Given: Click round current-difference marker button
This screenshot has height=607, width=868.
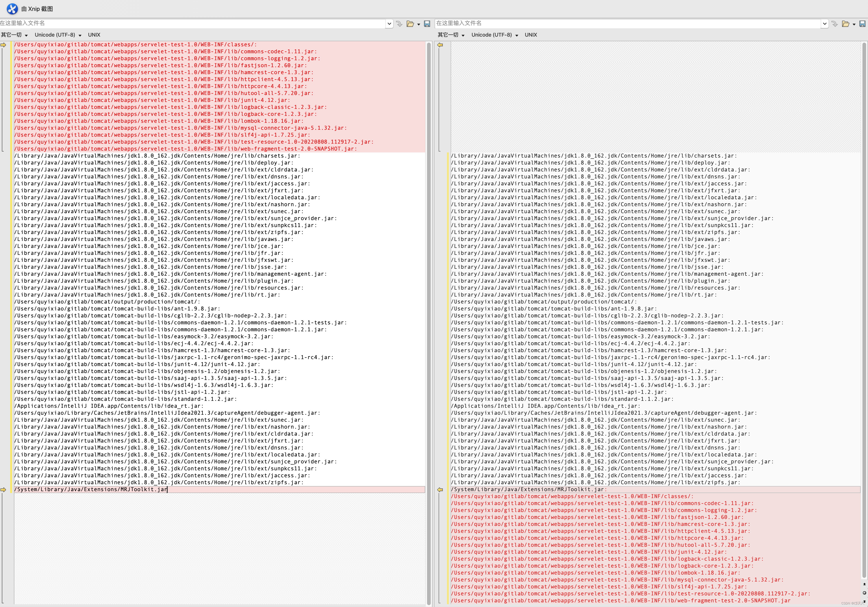Looking at the screenshot, I should [x=864, y=593].
